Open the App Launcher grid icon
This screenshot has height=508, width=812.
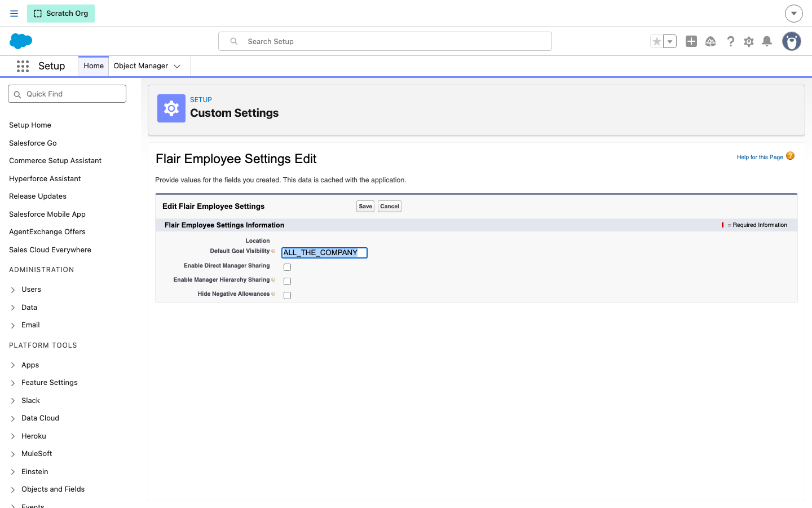[x=23, y=66]
